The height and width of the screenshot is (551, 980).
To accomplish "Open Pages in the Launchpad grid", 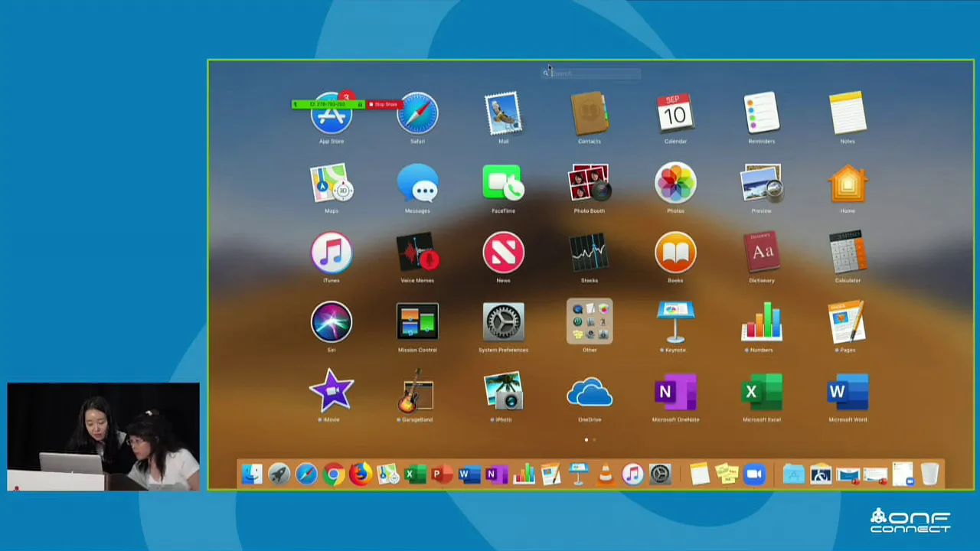I will [848, 322].
